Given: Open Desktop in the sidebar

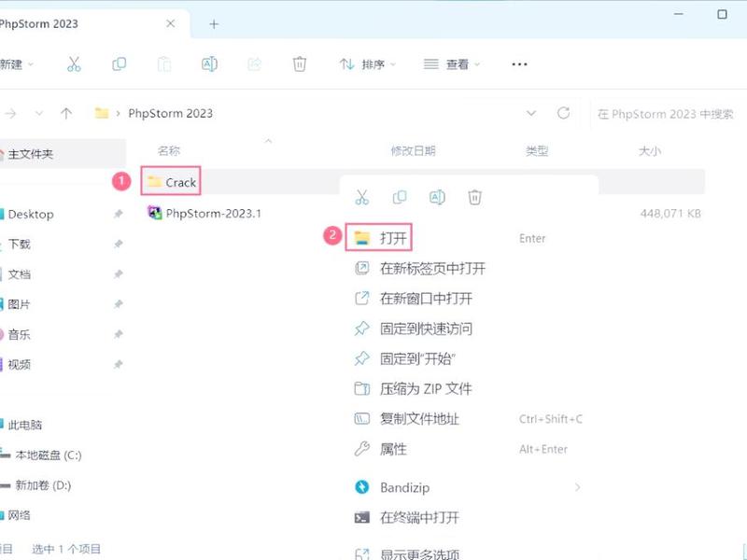Looking at the screenshot, I should pos(31,215).
